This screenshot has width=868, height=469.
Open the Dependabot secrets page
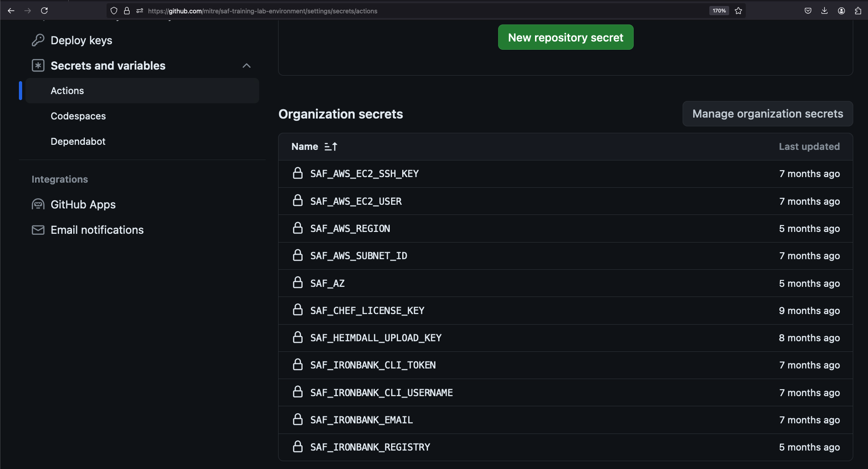click(78, 142)
